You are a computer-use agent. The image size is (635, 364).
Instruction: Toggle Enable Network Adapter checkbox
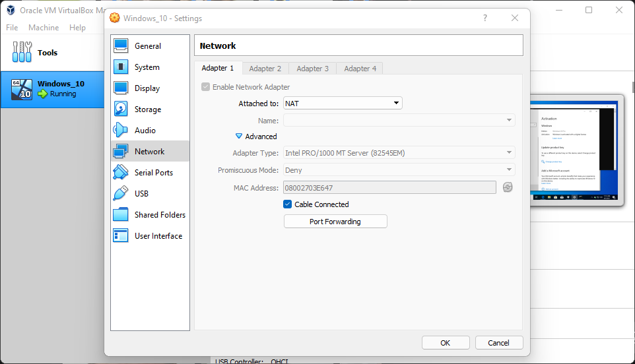point(205,86)
